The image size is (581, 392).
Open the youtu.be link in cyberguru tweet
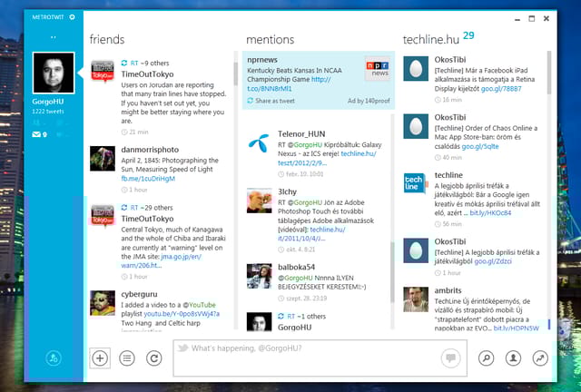click(182, 314)
